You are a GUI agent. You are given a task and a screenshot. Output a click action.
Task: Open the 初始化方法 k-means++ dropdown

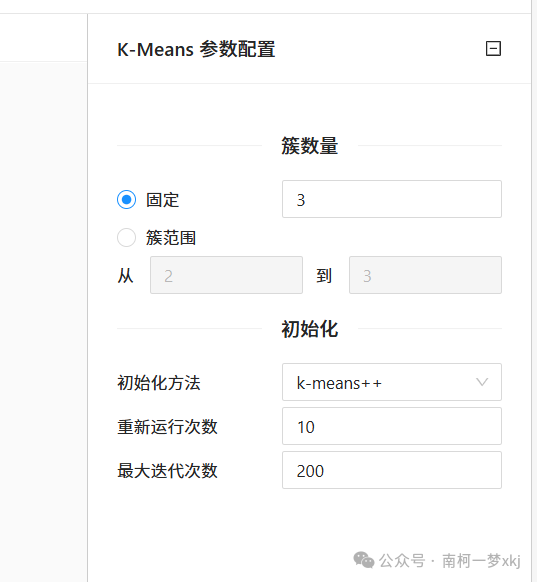pyautogui.click(x=392, y=382)
